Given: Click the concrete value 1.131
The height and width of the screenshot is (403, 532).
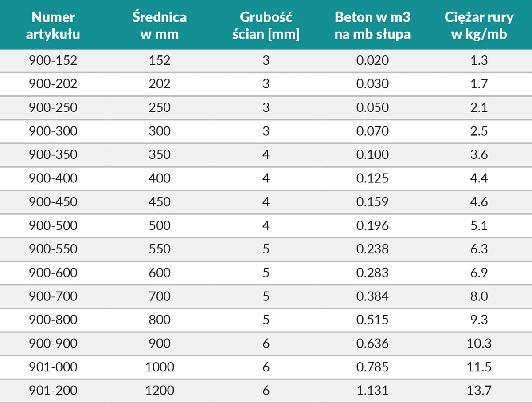Looking at the screenshot, I should click(x=372, y=391).
